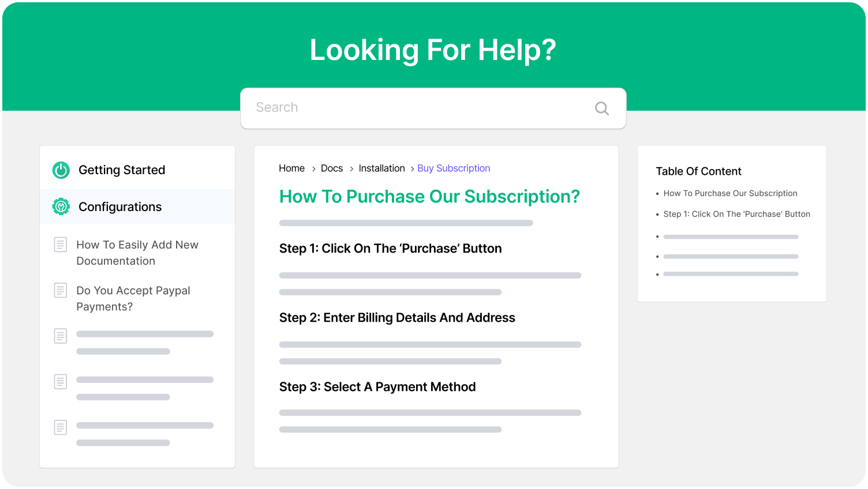Click the first placeholder article's document icon
The width and height of the screenshot is (868, 489).
60,336
